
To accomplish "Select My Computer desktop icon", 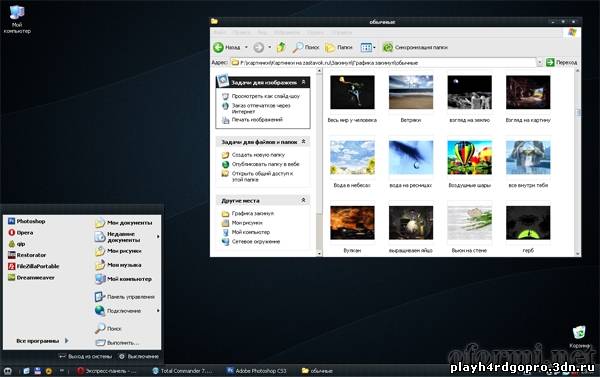I will pos(17,12).
